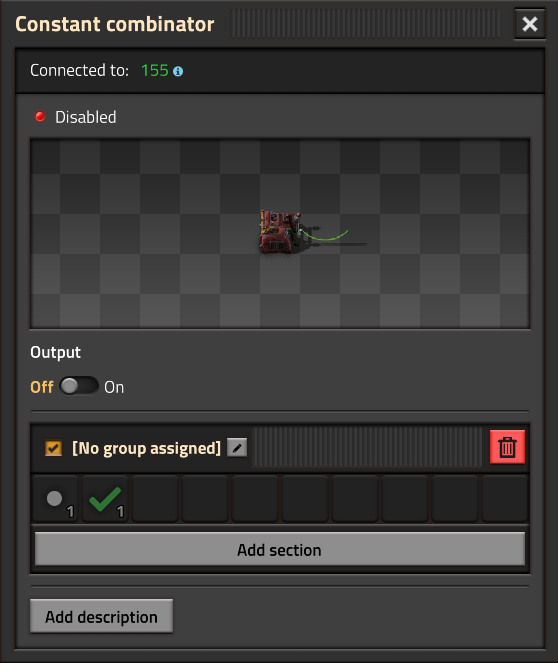This screenshot has height=663, width=558.
Task: Close the Constant combinator window
Action: pos(530,24)
